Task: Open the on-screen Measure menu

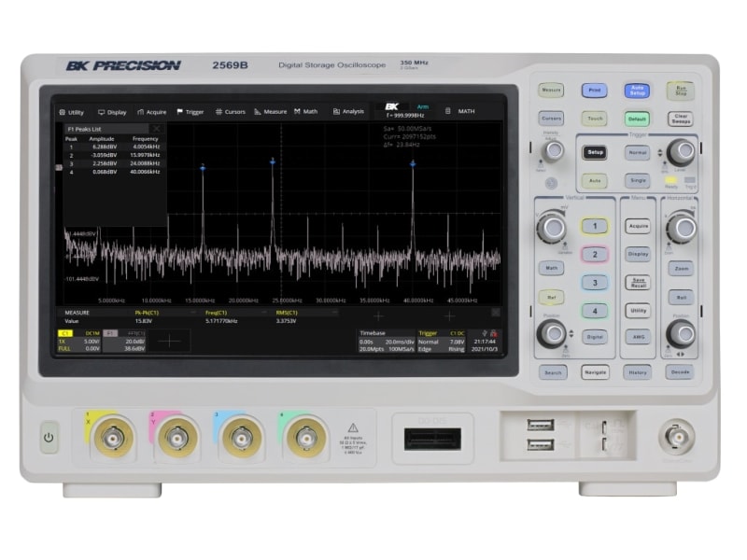Action: click(x=271, y=112)
